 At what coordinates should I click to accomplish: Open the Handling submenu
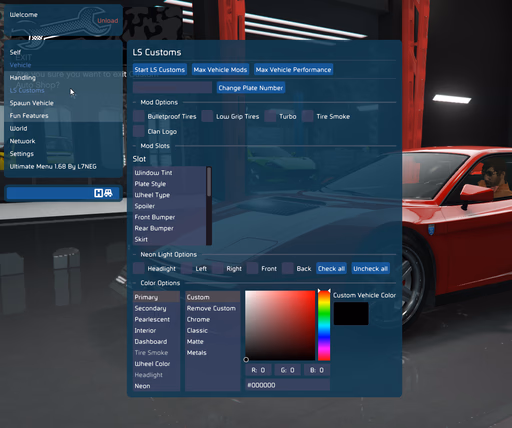[22, 78]
